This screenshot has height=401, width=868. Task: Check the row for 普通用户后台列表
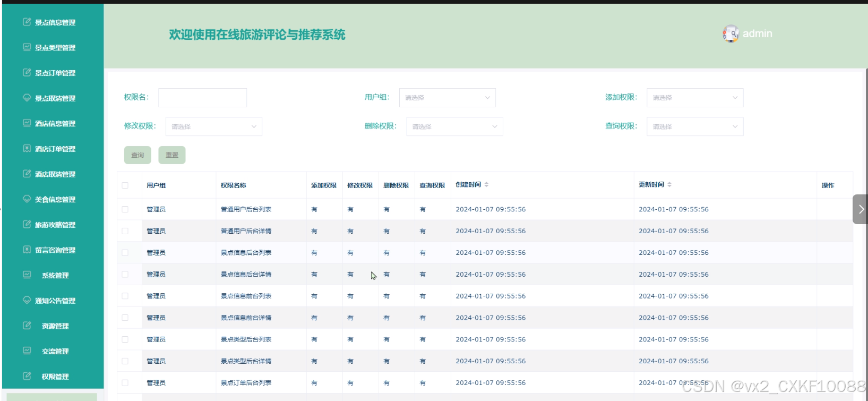tap(125, 209)
